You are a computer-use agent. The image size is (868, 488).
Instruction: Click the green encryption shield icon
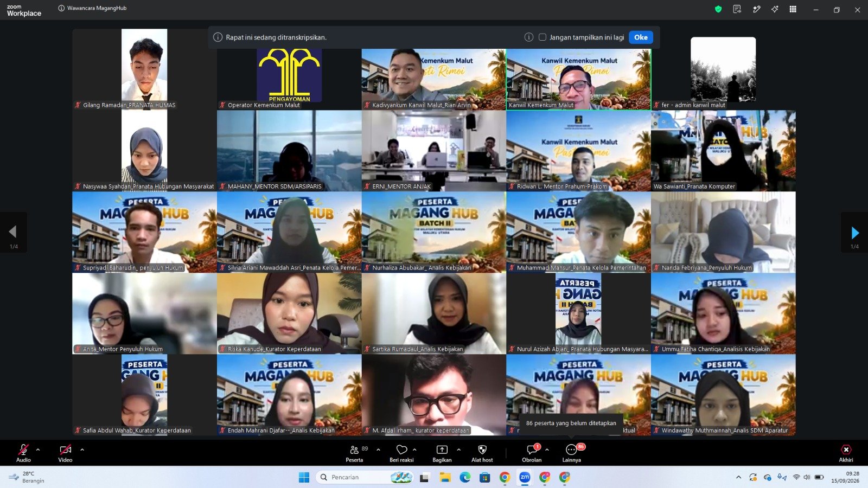pos(718,9)
